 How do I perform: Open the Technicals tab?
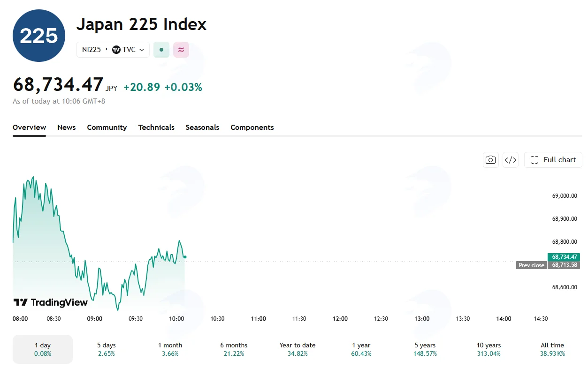(156, 128)
